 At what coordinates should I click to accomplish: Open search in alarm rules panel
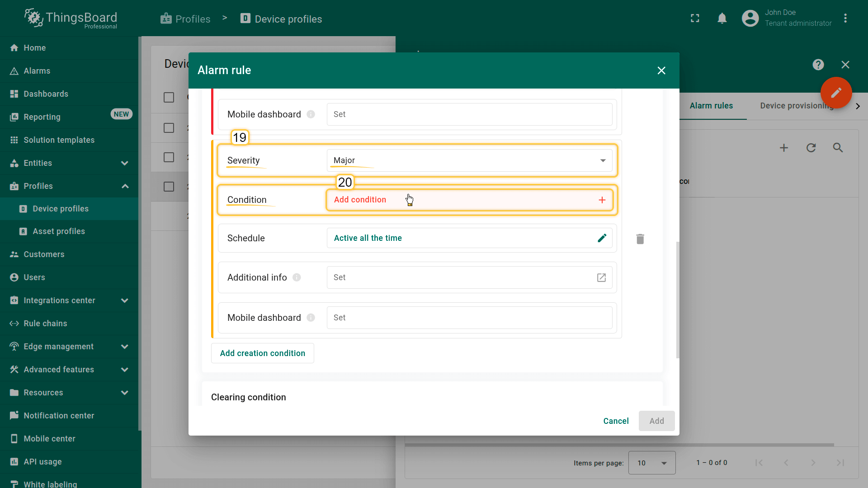(x=838, y=148)
